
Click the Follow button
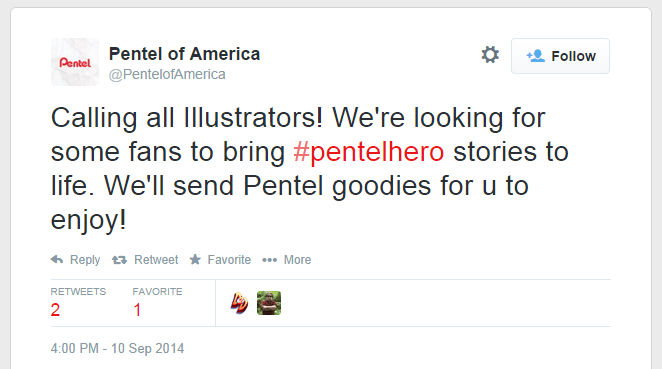pyautogui.click(x=560, y=56)
